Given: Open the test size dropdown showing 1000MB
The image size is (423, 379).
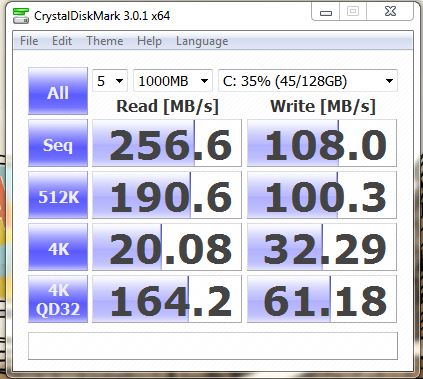Looking at the screenshot, I should 173,81.
